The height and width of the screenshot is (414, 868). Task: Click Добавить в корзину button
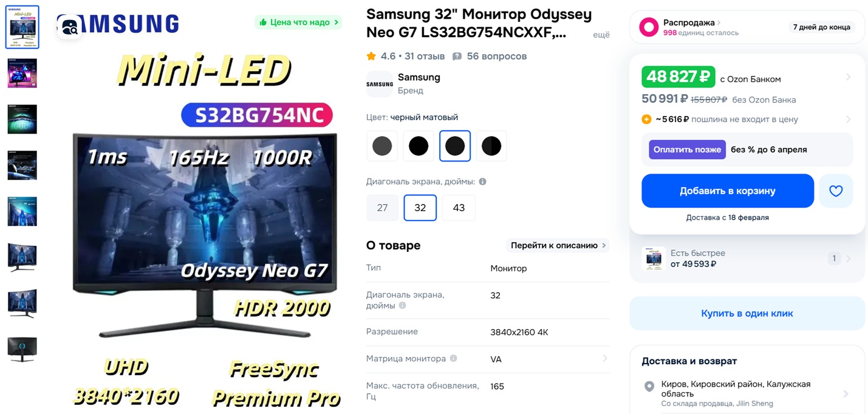tap(728, 191)
